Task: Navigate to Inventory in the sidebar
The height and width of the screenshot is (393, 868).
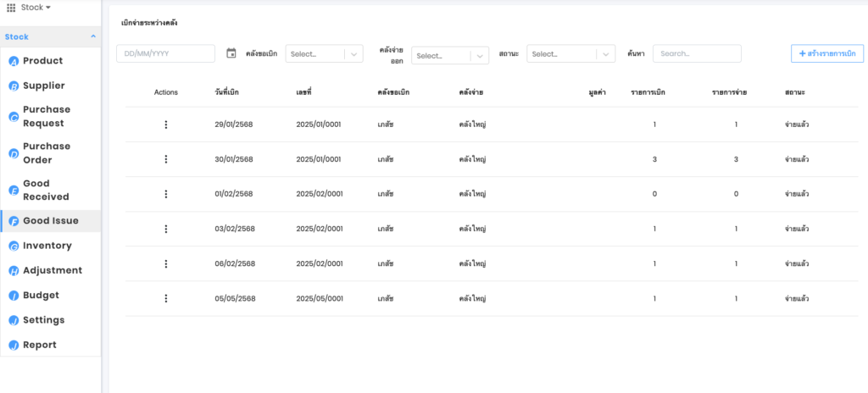Action: click(47, 246)
